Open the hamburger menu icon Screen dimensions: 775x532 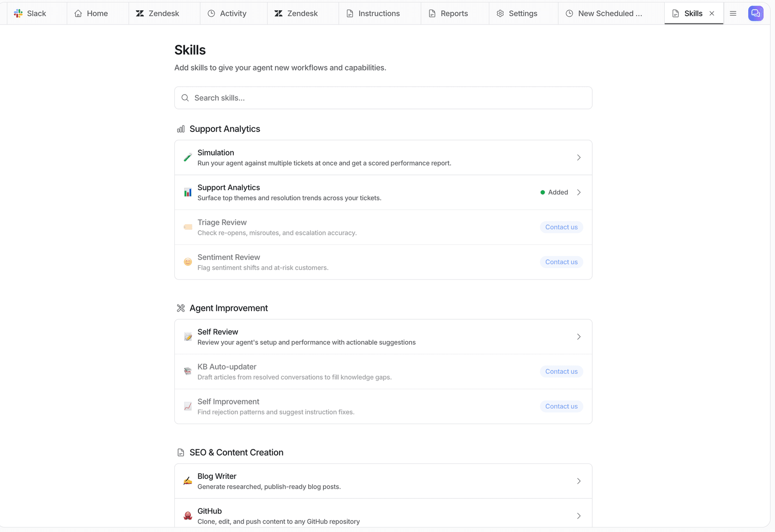[x=733, y=13]
